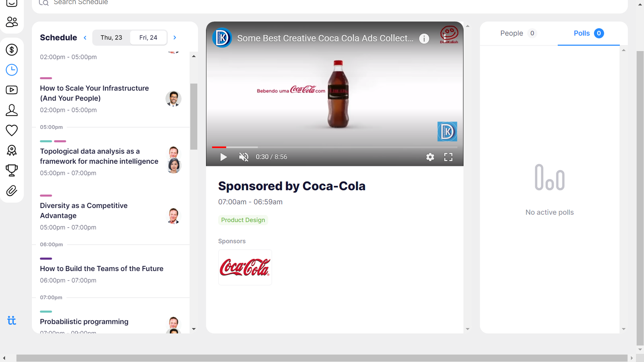Open video settings gear
This screenshot has height=362, width=644.
point(430,157)
